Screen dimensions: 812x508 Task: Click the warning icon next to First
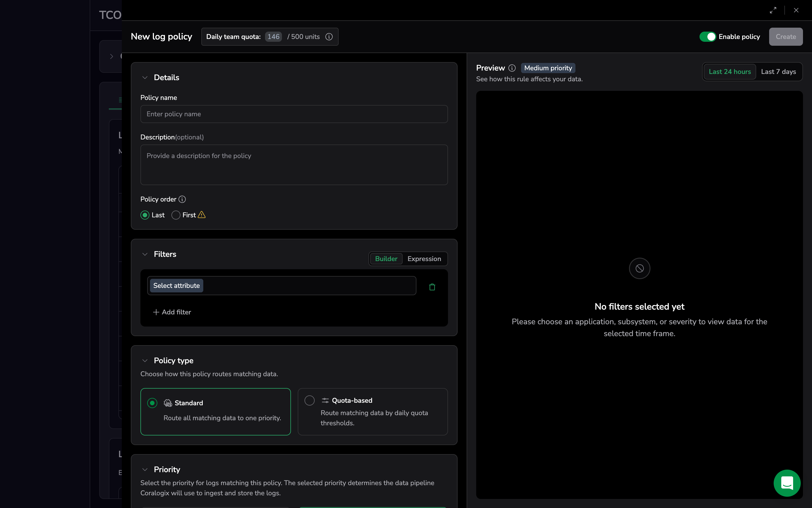click(202, 215)
